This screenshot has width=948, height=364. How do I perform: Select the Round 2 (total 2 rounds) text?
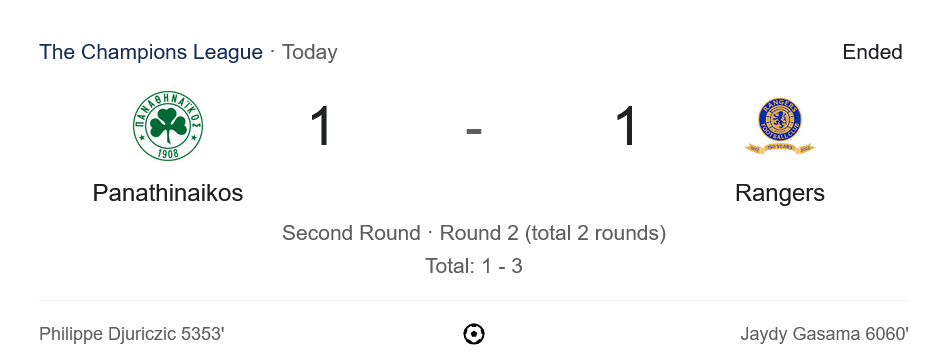pos(553,233)
